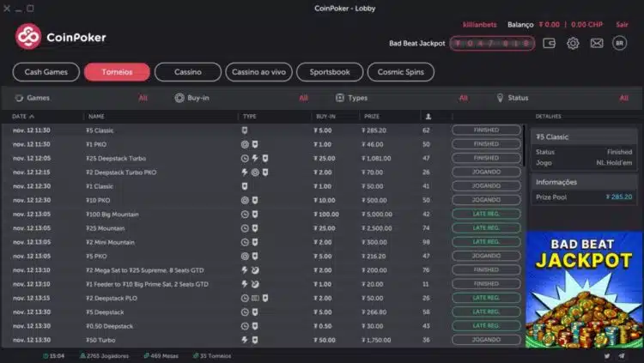Image resolution: width=644 pixels, height=363 pixels.
Task: Click the 469 Mesas status entry
Action: [x=161, y=356]
